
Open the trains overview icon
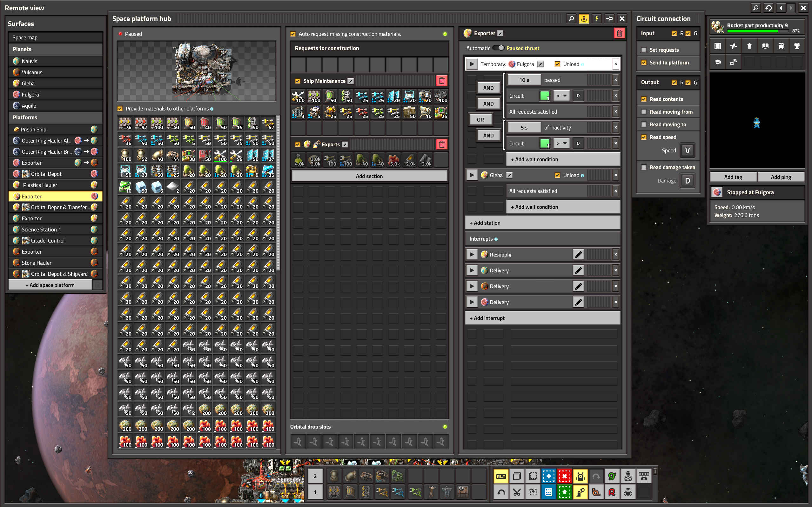(781, 46)
